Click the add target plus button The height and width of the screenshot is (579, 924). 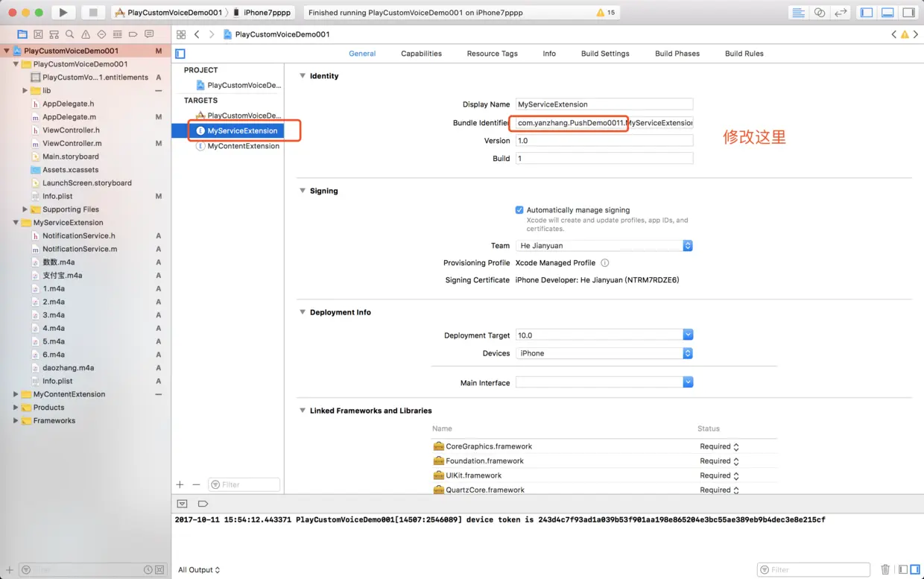(x=180, y=484)
